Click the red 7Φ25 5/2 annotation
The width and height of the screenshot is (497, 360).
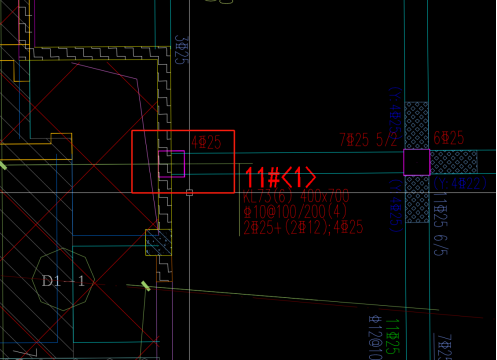click(x=368, y=140)
